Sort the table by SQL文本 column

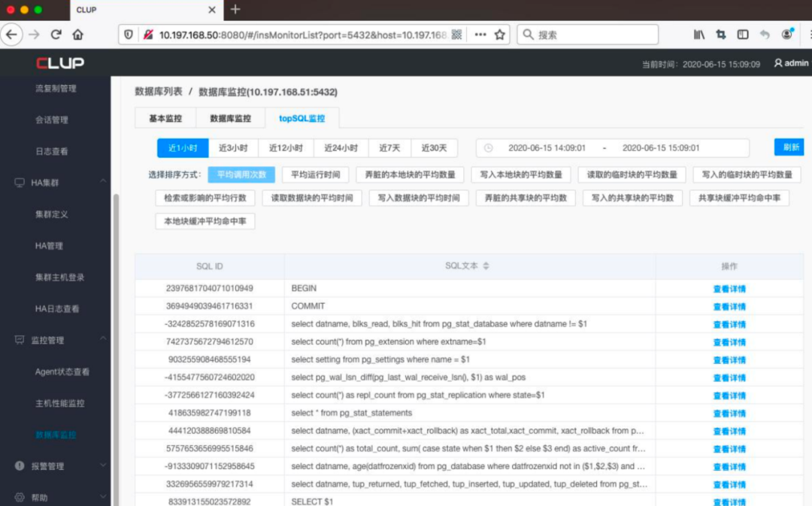click(x=486, y=266)
